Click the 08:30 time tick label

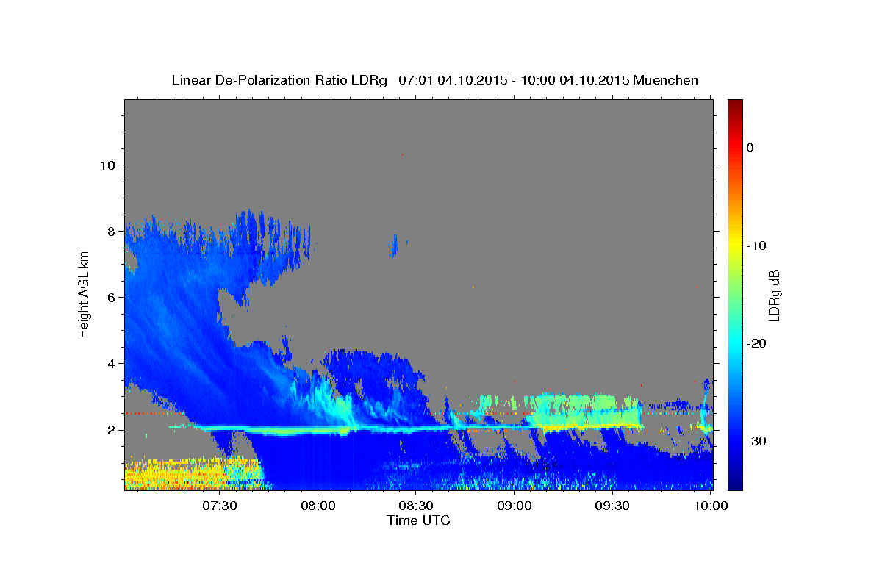coord(416,506)
